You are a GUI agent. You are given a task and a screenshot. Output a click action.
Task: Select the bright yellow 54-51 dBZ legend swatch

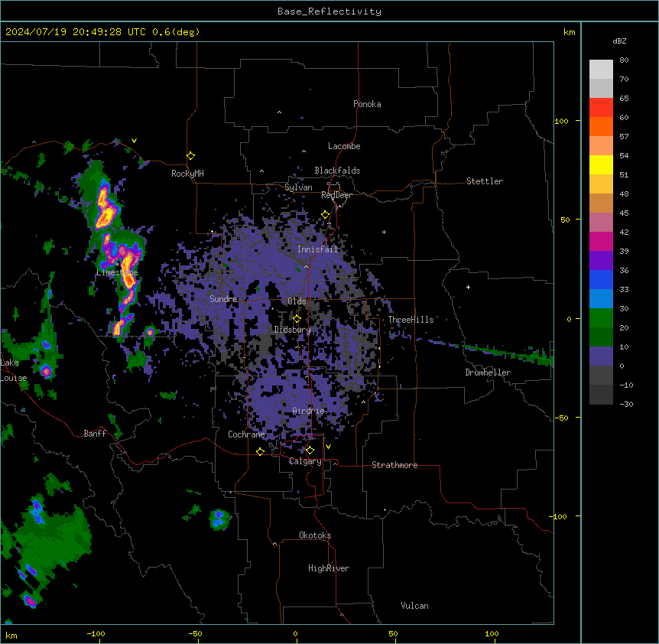click(601, 165)
